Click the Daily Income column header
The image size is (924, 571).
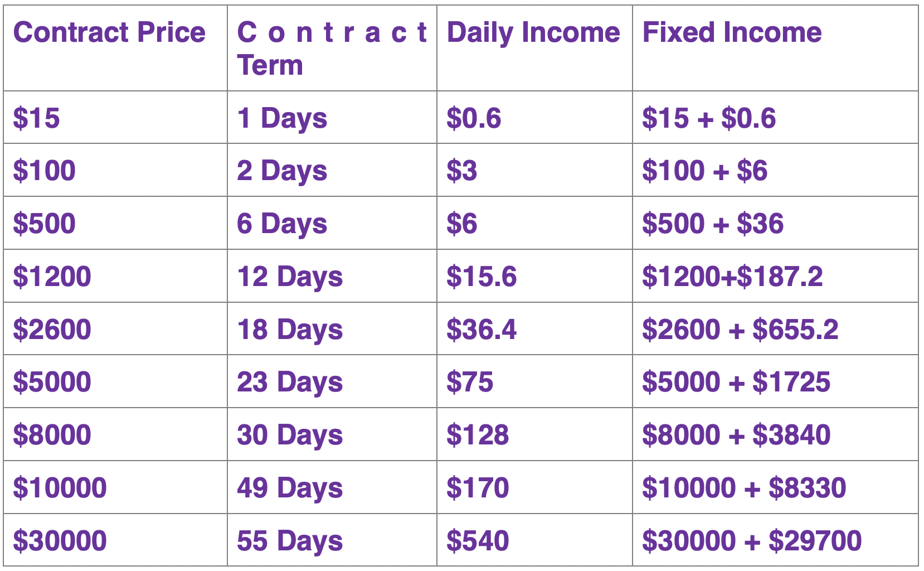tap(533, 32)
